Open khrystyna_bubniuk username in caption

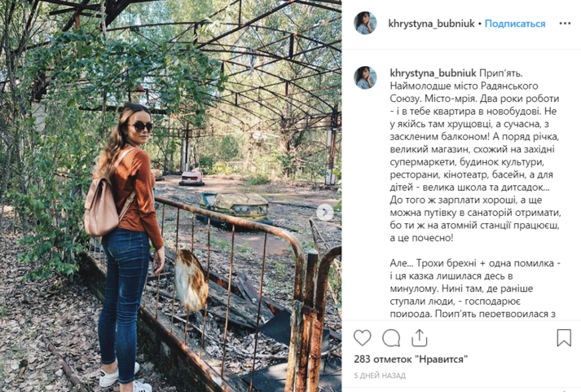434,73
